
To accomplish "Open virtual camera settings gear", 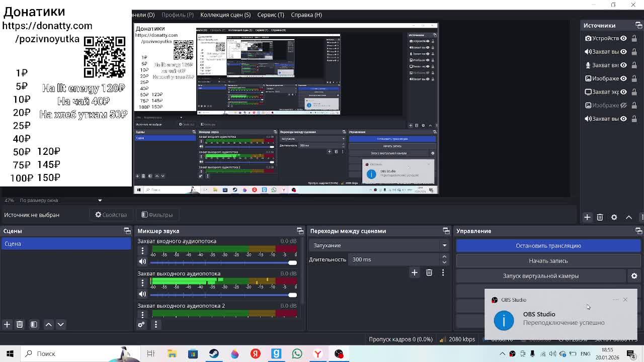I will [634, 276].
